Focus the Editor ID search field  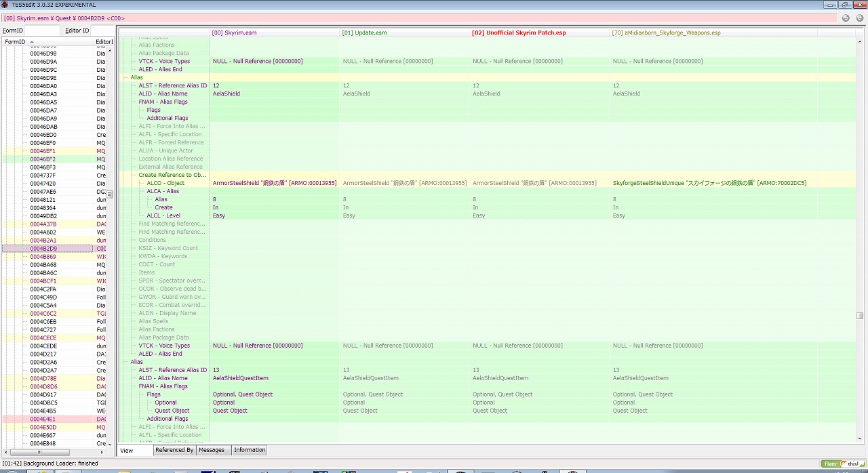pos(101,30)
